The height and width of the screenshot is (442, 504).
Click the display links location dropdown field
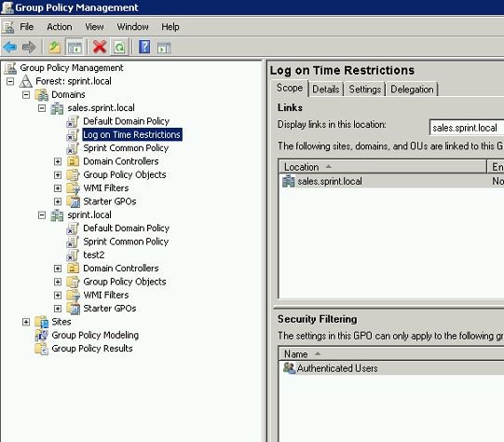(x=467, y=128)
